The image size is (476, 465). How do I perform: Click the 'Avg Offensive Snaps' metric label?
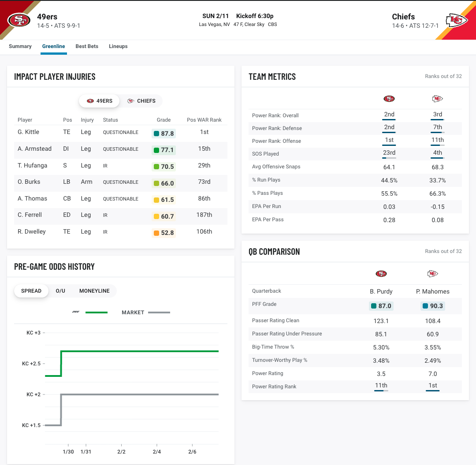pyautogui.click(x=276, y=166)
